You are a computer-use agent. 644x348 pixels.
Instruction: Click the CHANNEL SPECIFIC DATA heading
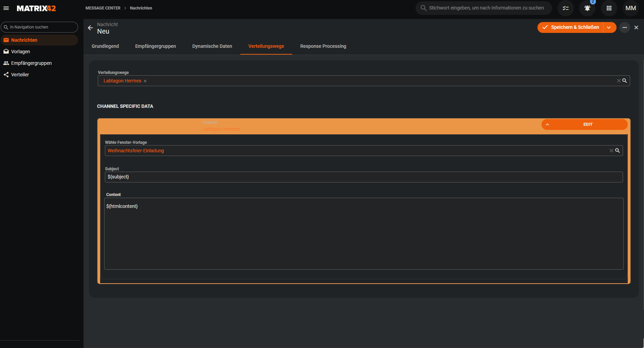(125, 106)
